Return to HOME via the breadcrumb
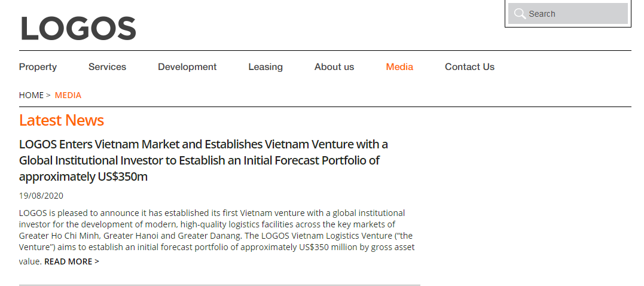Viewport: 644px width, 286px height. tap(31, 95)
